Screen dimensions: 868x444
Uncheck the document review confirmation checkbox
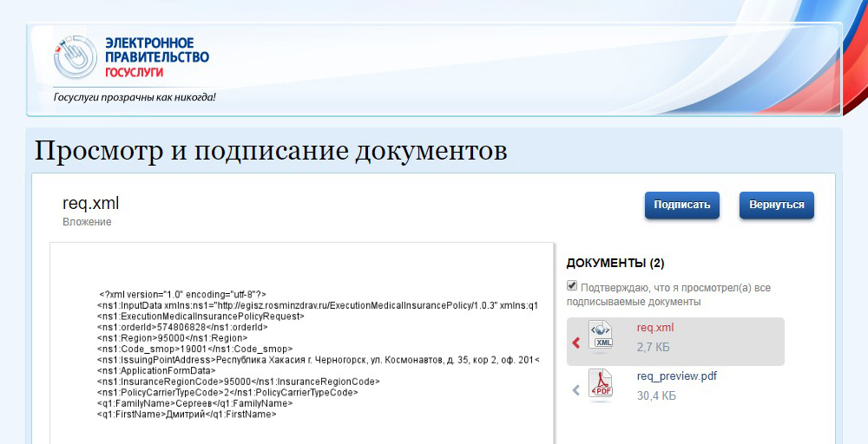[572, 286]
